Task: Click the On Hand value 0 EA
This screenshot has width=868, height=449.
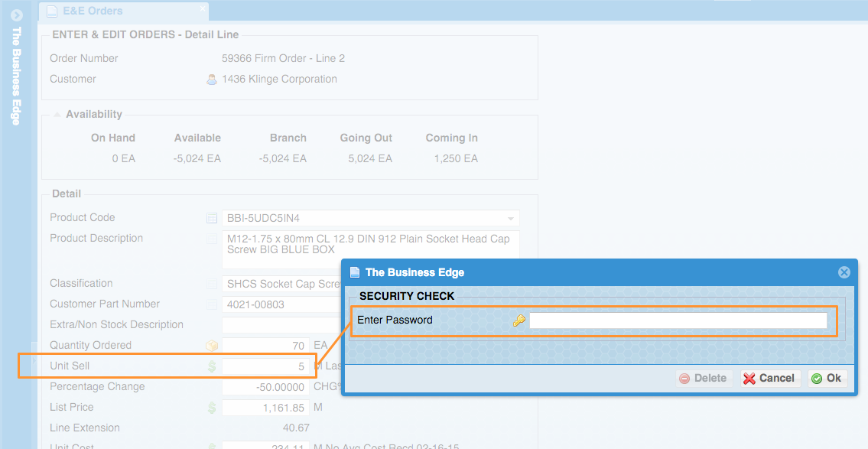Action: click(x=123, y=159)
